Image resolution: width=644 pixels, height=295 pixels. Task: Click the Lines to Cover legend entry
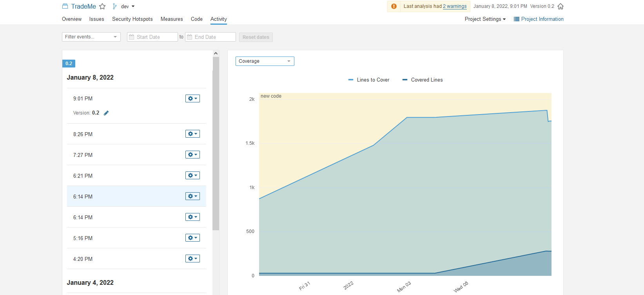(369, 80)
